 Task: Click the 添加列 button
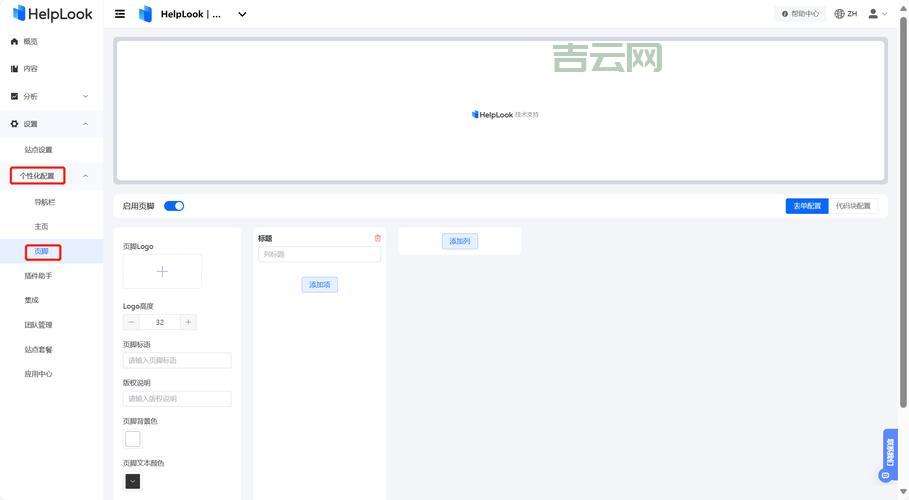[x=459, y=241]
